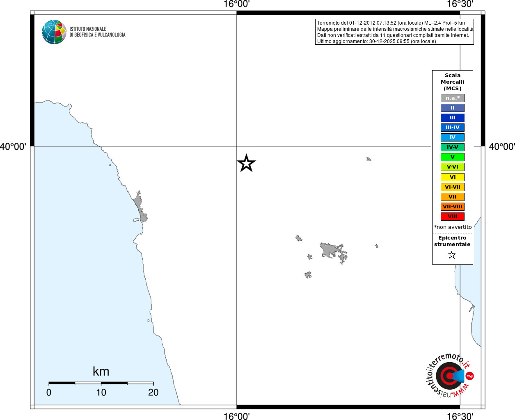Viewport: 515px width, 420px height.
Task: Click the scale bar '0' value
Action: pos(49,393)
